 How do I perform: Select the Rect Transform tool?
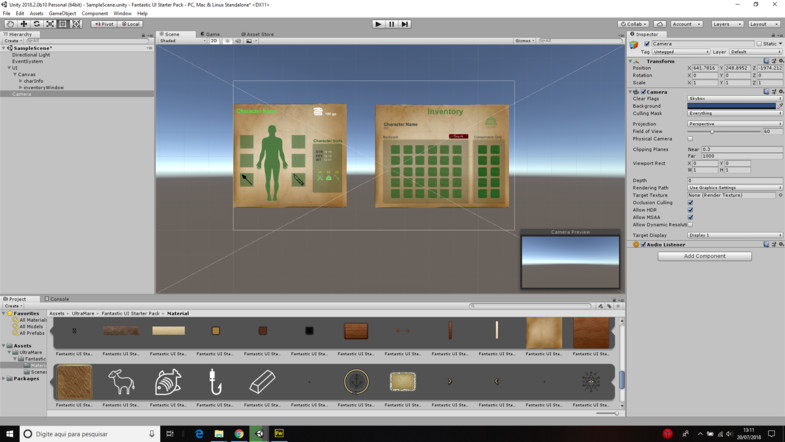click(x=63, y=24)
